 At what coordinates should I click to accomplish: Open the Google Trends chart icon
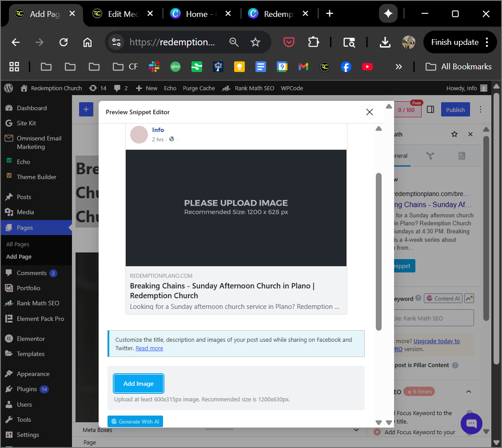469,299
